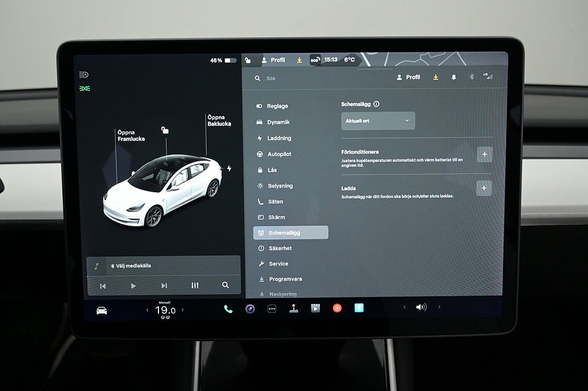The height and width of the screenshot is (391, 588).
Task: Tap the speaker volume icon
Action: [x=421, y=307]
